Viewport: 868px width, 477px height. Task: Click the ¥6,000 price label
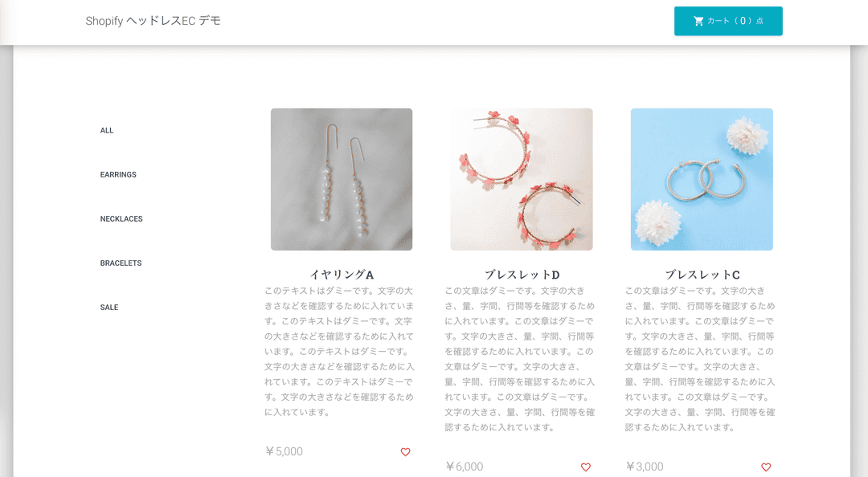[465, 467]
